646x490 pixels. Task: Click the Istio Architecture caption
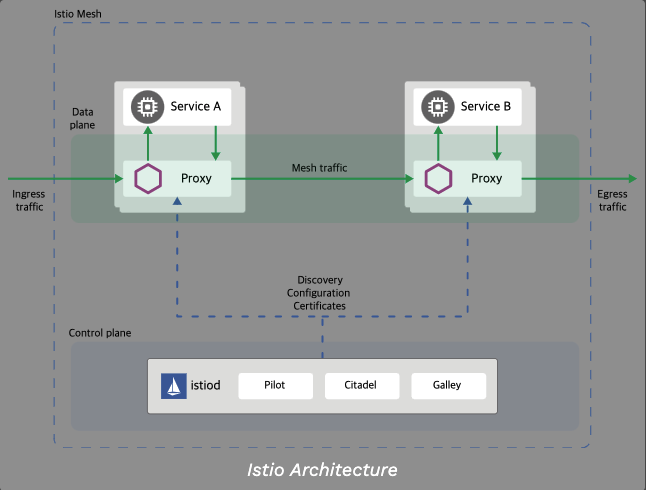(x=322, y=470)
